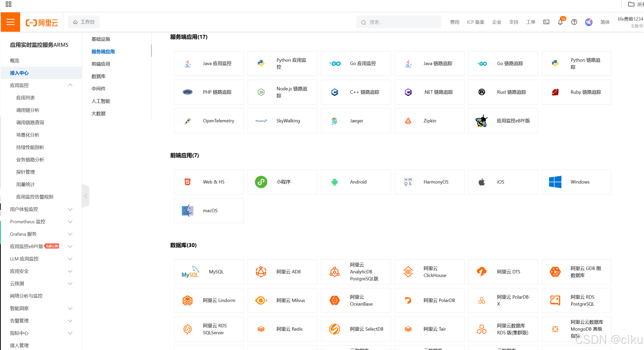Expand the 指标中心 section

[x=70, y=333]
